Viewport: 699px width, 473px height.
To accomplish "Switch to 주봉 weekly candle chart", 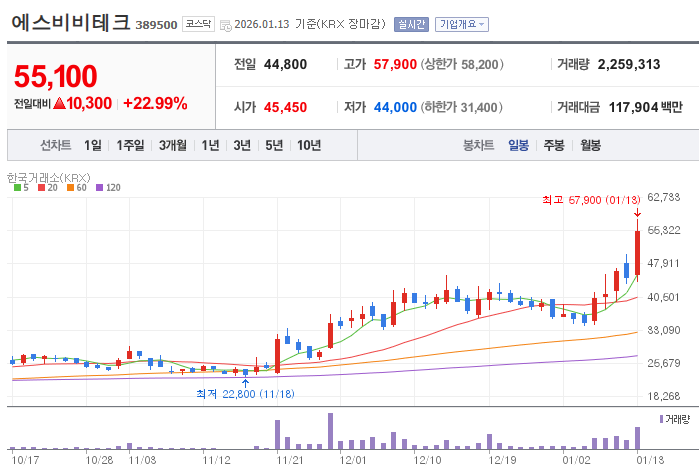I will [x=554, y=145].
